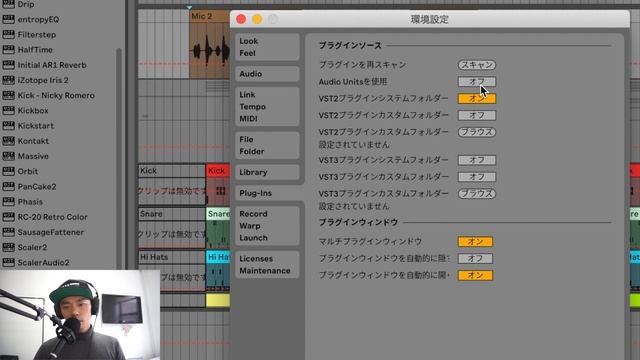This screenshot has width=640, height=360.
Task: Click the plug-in icon beside Kickstart
Action: 8,125
